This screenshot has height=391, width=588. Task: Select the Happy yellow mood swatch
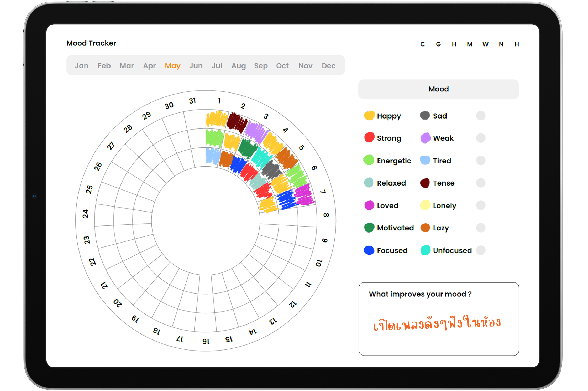pyautogui.click(x=369, y=116)
